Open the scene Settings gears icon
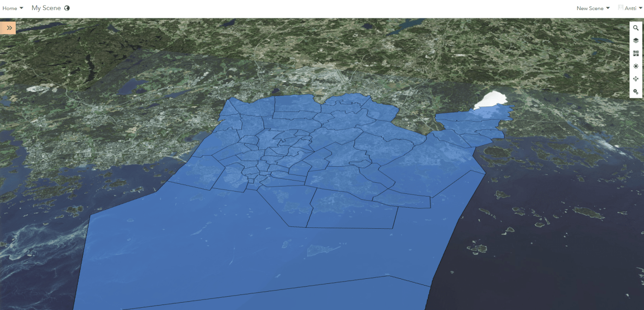The height and width of the screenshot is (310, 644). click(636, 92)
